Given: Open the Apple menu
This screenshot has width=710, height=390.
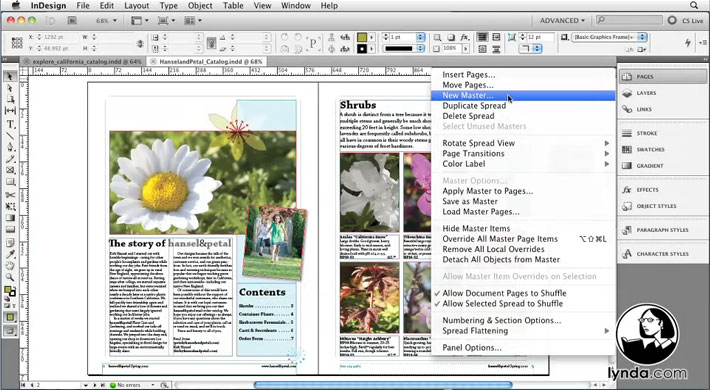Looking at the screenshot, I should (15, 5).
